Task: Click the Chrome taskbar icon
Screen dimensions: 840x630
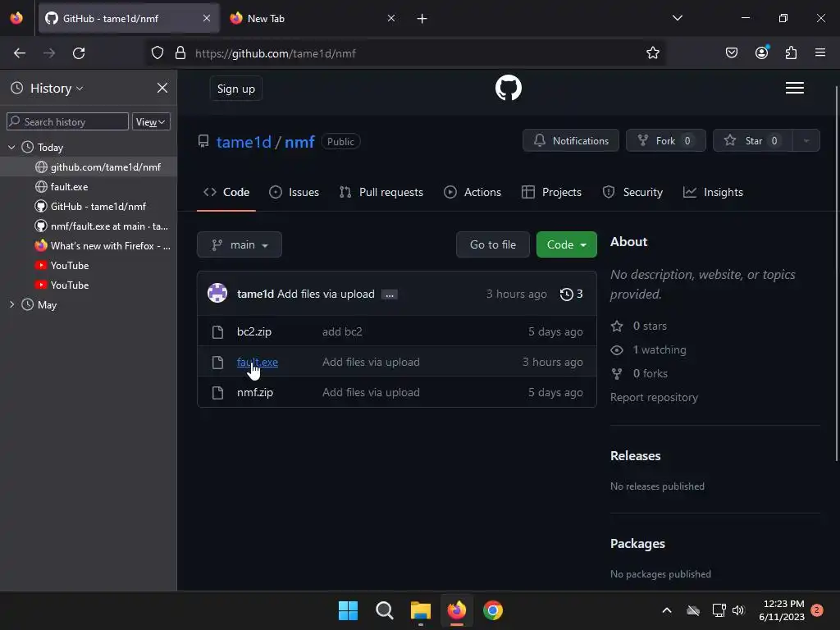Action: pos(493,610)
